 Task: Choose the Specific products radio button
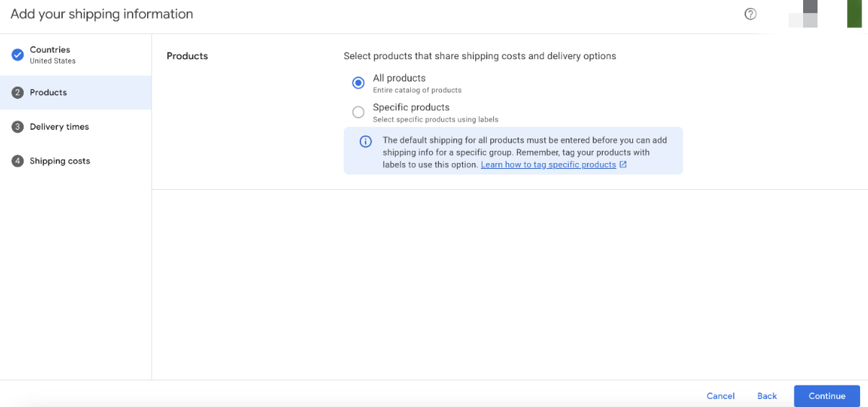coord(358,112)
